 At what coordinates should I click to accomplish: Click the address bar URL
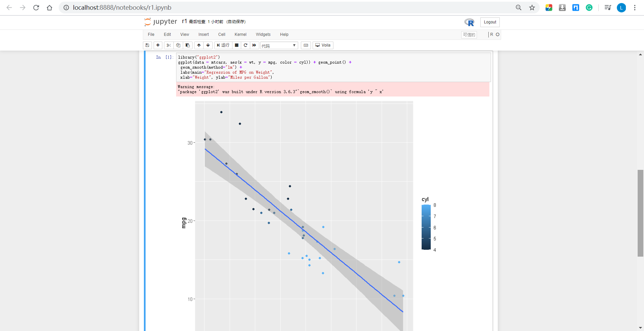point(122,7)
